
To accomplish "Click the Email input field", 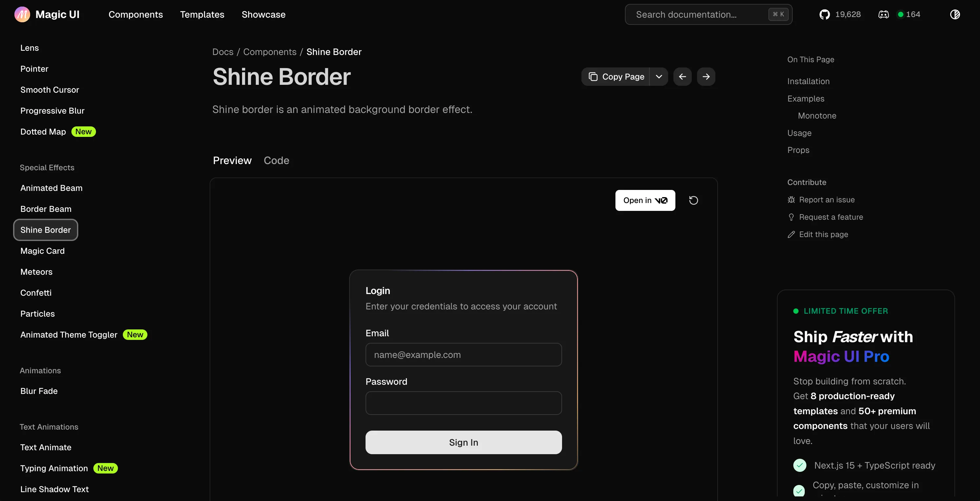I will tap(463, 355).
